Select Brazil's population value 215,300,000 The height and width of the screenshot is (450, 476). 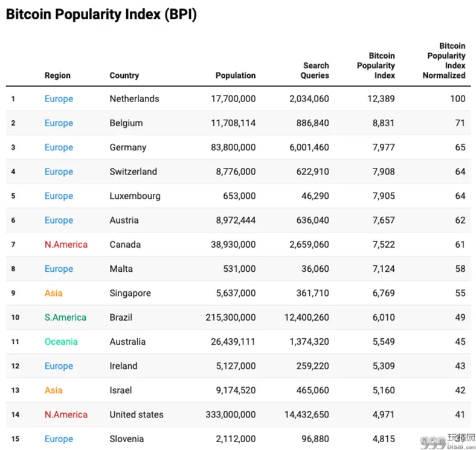coord(230,317)
